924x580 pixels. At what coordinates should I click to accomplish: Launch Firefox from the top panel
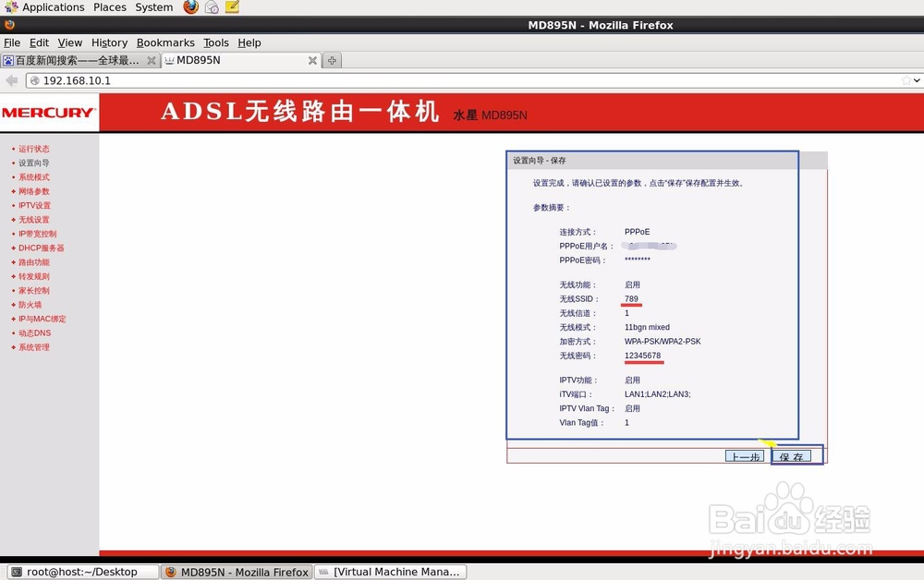point(189,7)
